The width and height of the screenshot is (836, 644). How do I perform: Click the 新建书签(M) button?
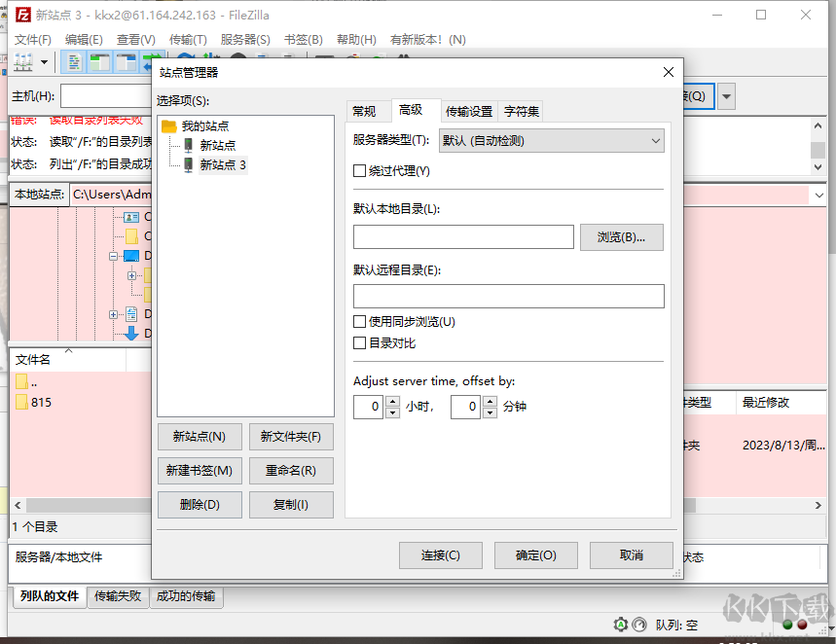click(x=200, y=471)
